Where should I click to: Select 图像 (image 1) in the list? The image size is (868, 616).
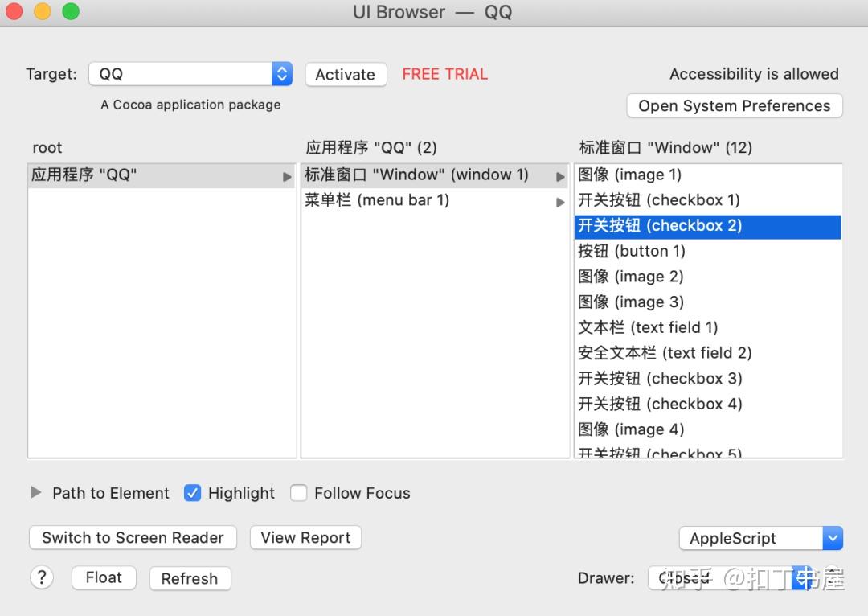629,175
